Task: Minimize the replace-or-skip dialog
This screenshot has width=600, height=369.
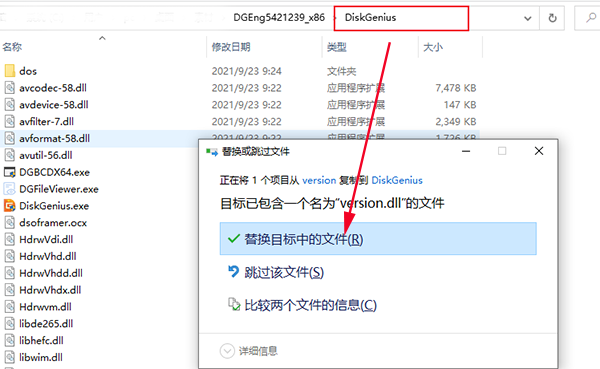Action: (466, 151)
